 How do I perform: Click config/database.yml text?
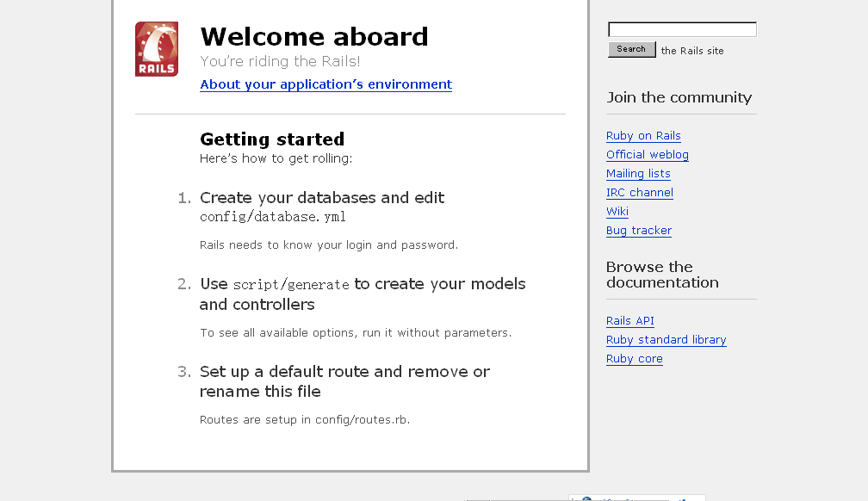pos(273,216)
